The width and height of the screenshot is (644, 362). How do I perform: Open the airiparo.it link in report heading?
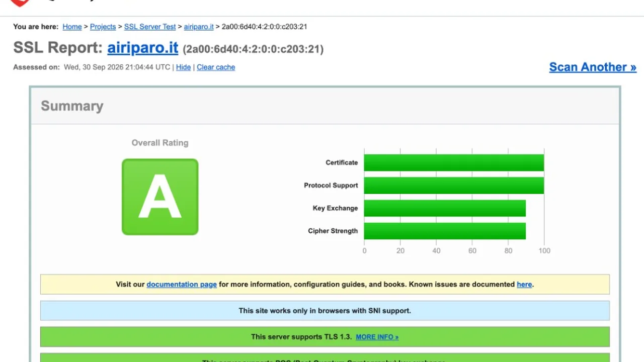click(143, 48)
